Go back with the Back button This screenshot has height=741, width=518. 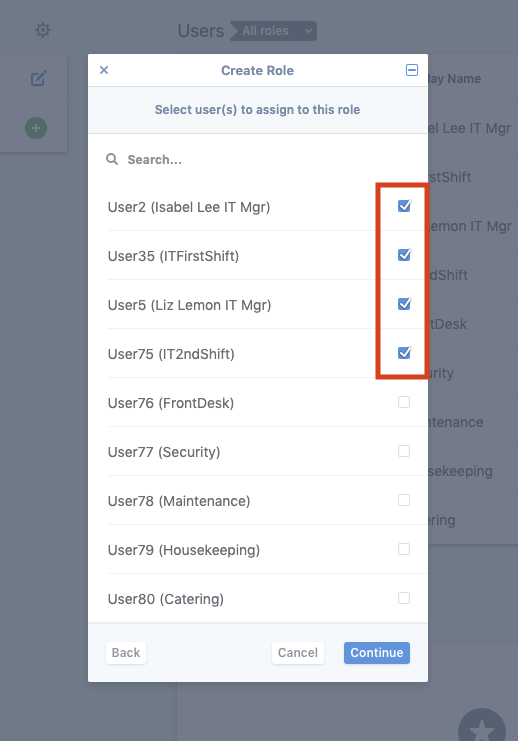[x=126, y=653]
